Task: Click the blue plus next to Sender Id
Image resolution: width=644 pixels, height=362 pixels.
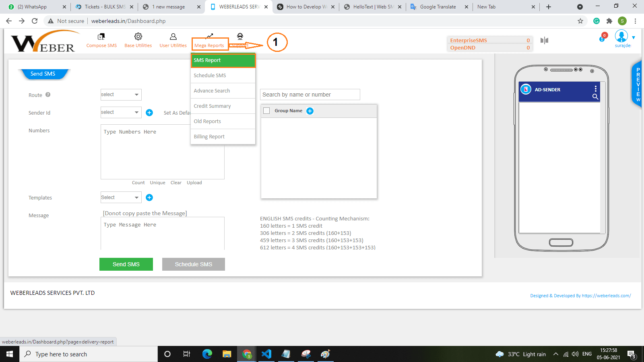Action: coord(149,113)
